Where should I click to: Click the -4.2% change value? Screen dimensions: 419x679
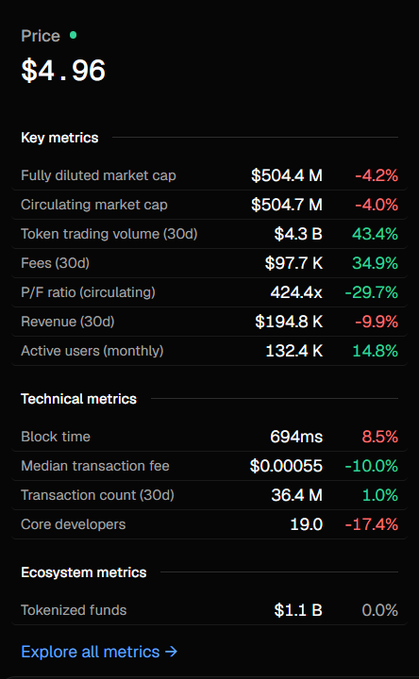click(377, 175)
